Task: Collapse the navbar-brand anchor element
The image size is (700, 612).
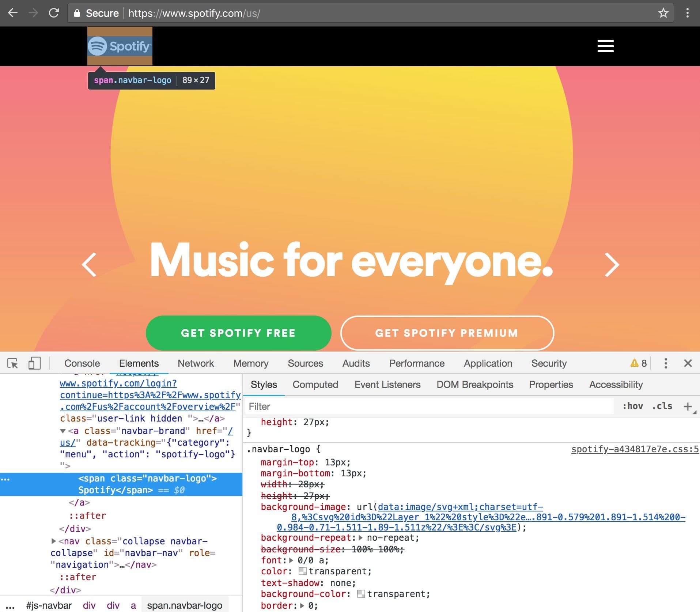Action: pos(63,431)
